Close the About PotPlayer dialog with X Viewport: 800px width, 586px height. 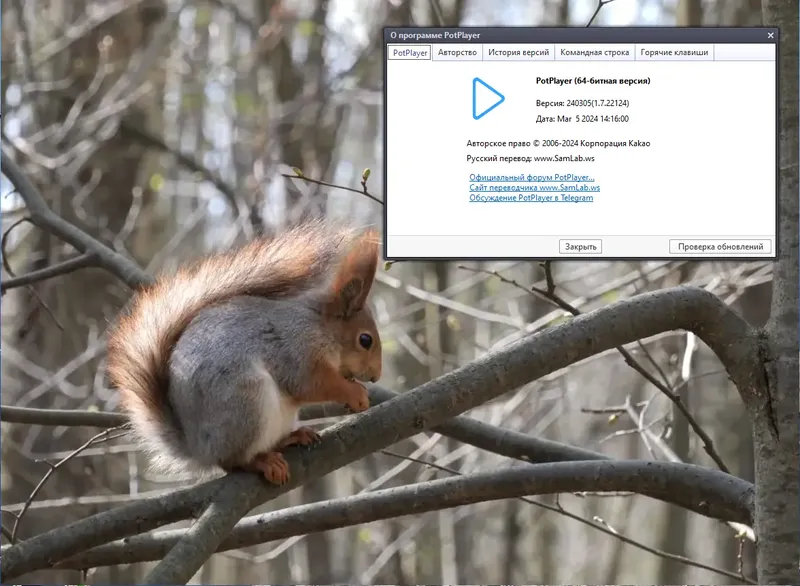coord(770,35)
